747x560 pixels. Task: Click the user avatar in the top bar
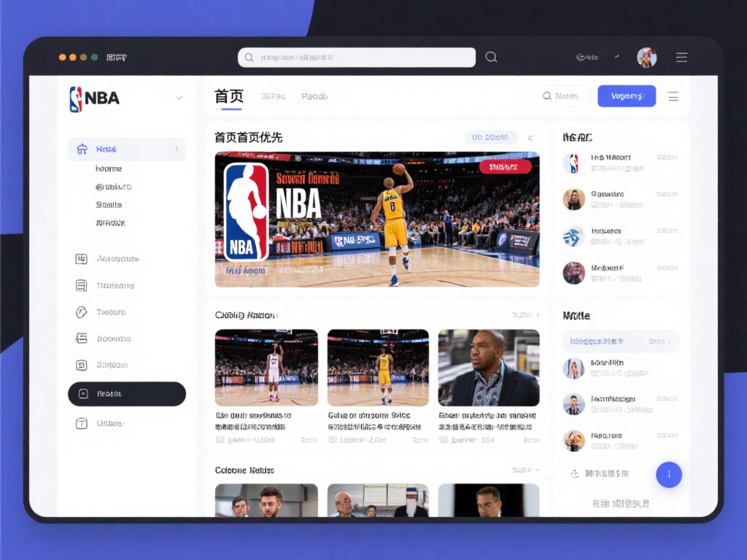646,58
